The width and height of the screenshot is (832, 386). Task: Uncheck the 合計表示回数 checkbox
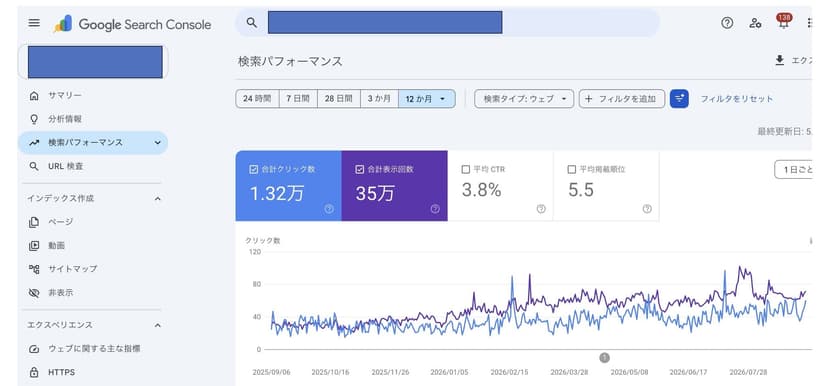coord(360,169)
